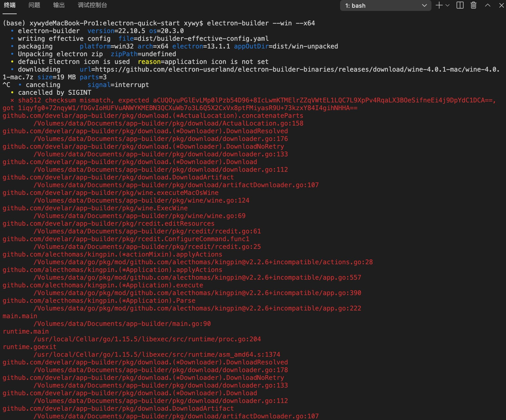Create a new terminal with plus icon

(x=439, y=5)
